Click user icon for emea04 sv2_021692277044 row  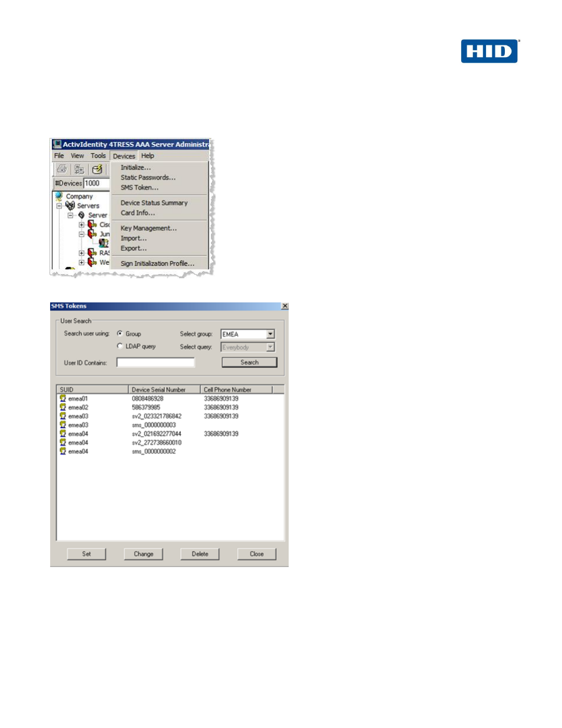(x=62, y=434)
